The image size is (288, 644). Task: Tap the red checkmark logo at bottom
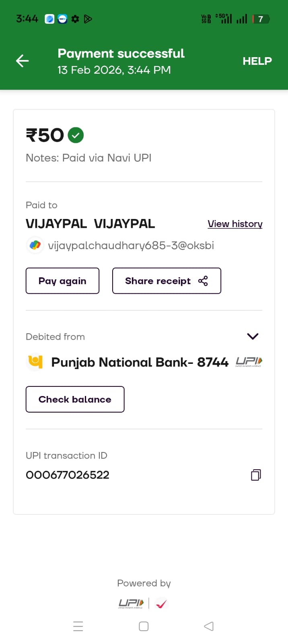[x=161, y=603]
